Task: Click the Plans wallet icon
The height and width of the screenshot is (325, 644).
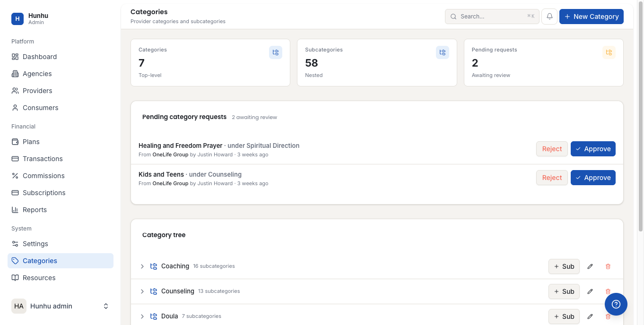Action: (15, 142)
